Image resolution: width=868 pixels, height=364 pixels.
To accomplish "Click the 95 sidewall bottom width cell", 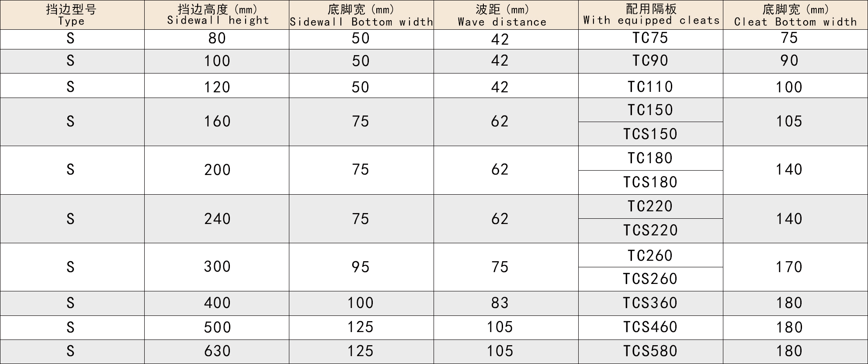I will pyautogui.click(x=361, y=267).
